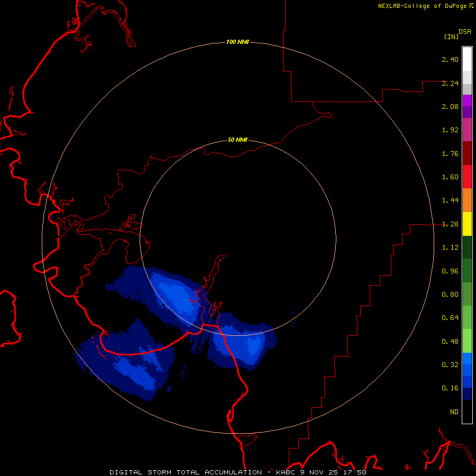
Task: Click the 50 NMI range ring label
Action: pyautogui.click(x=237, y=140)
